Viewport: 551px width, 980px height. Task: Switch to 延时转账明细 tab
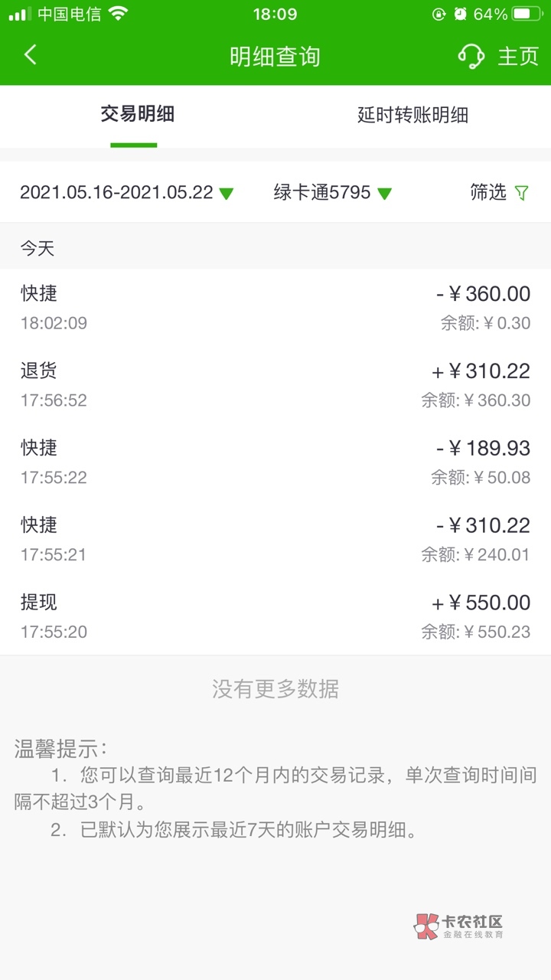[412, 115]
